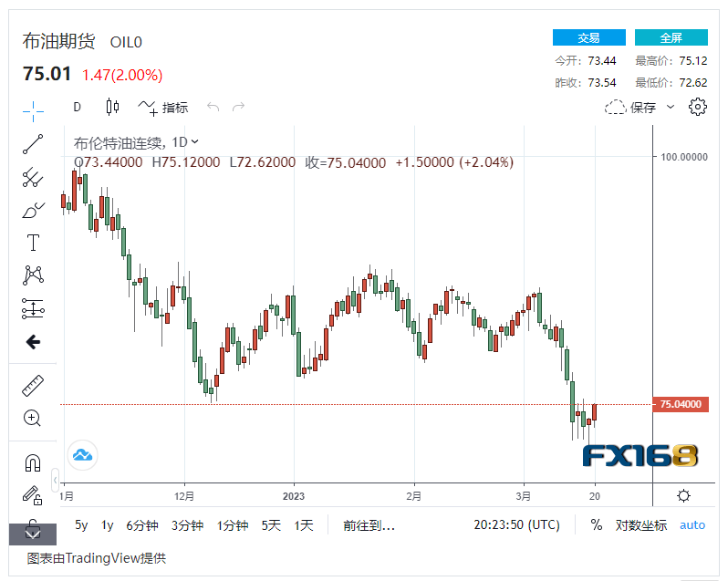Select the brush drawing tool

point(33,210)
